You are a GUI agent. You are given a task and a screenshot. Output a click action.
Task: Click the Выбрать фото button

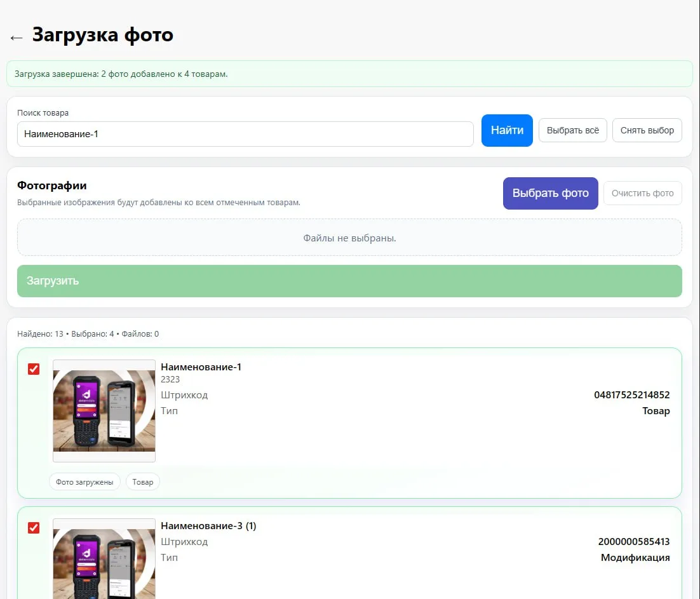point(550,193)
